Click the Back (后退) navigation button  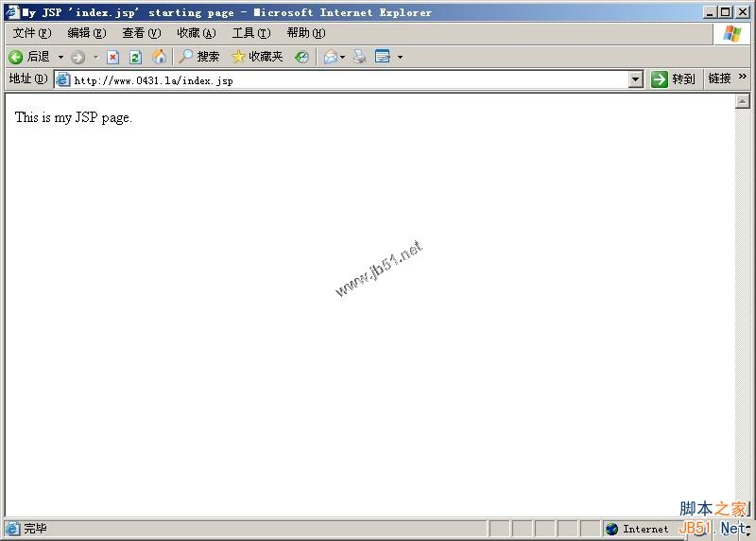click(x=28, y=57)
